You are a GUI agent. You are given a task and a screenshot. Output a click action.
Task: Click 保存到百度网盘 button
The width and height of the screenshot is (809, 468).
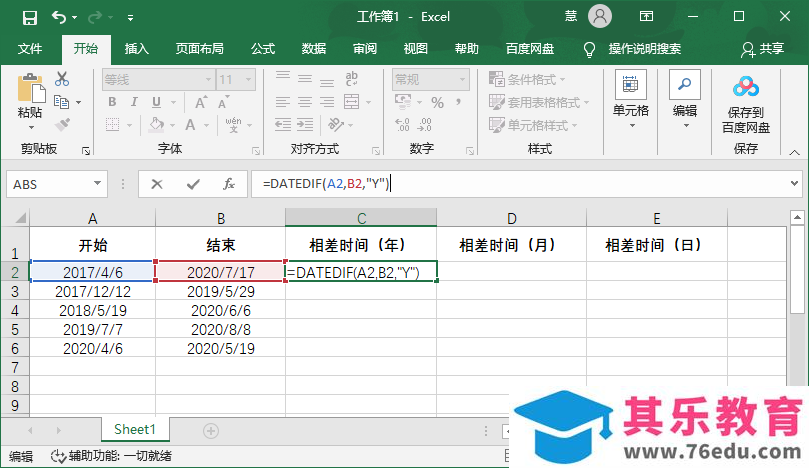coord(746,105)
